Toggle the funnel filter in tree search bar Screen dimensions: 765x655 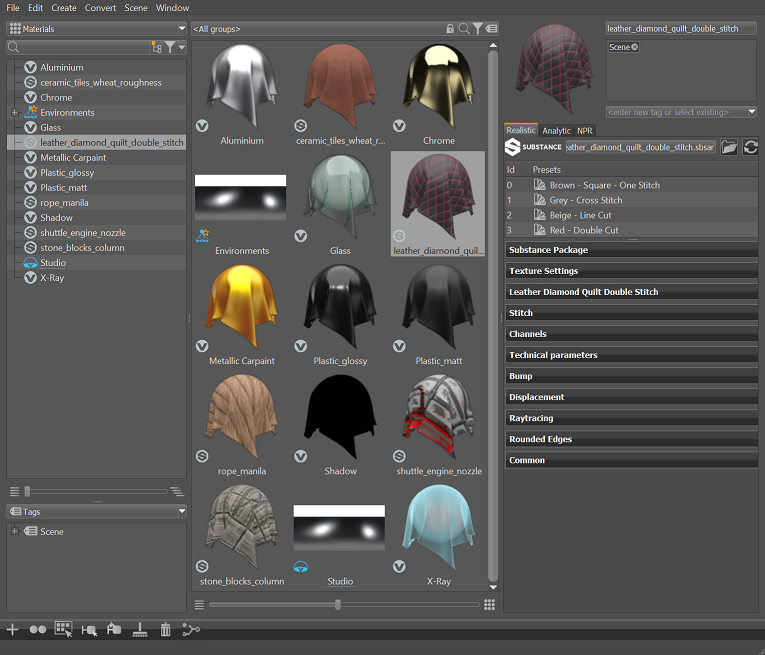171,47
